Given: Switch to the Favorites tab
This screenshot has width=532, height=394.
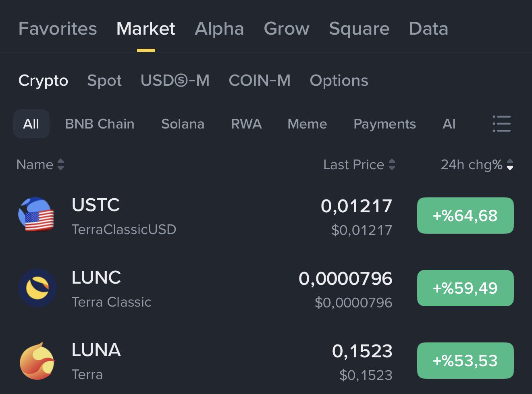Looking at the screenshot, I should click(58, 29).
